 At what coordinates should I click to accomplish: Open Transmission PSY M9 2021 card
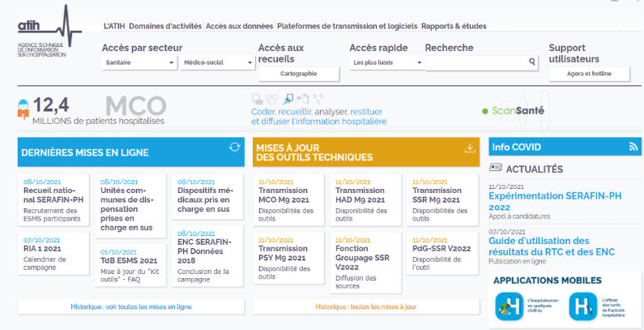[288, 258]
